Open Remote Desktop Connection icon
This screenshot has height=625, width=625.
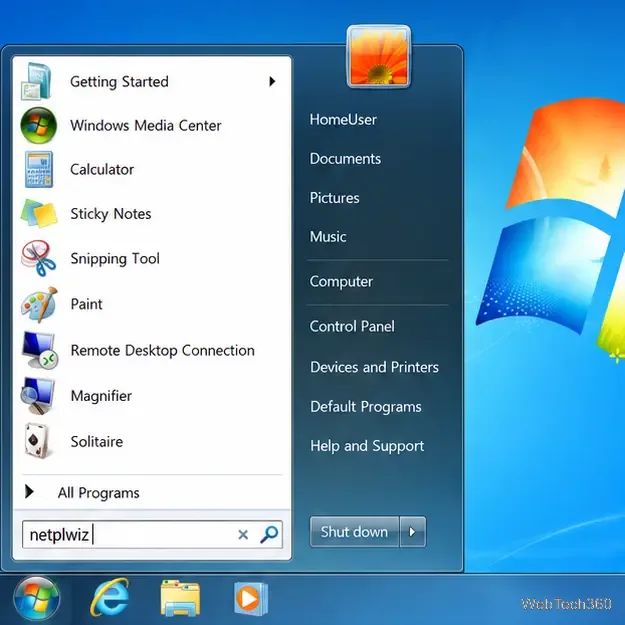coord(39,350)
